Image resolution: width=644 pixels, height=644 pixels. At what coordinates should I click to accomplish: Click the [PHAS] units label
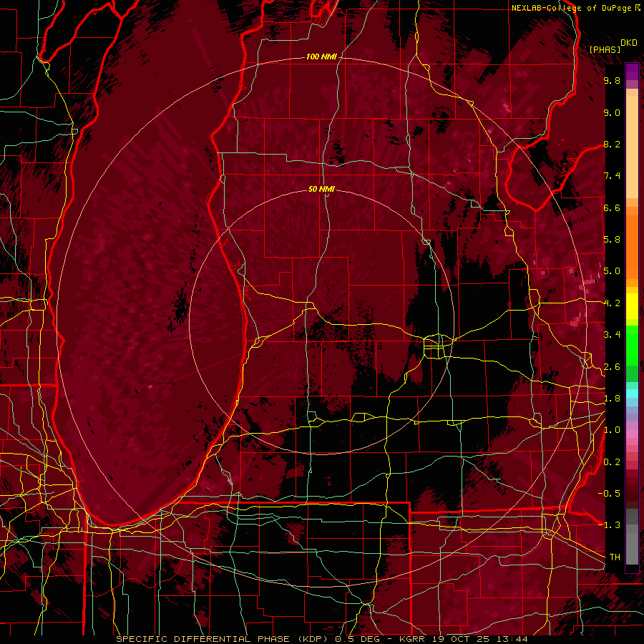pos(605,49)
